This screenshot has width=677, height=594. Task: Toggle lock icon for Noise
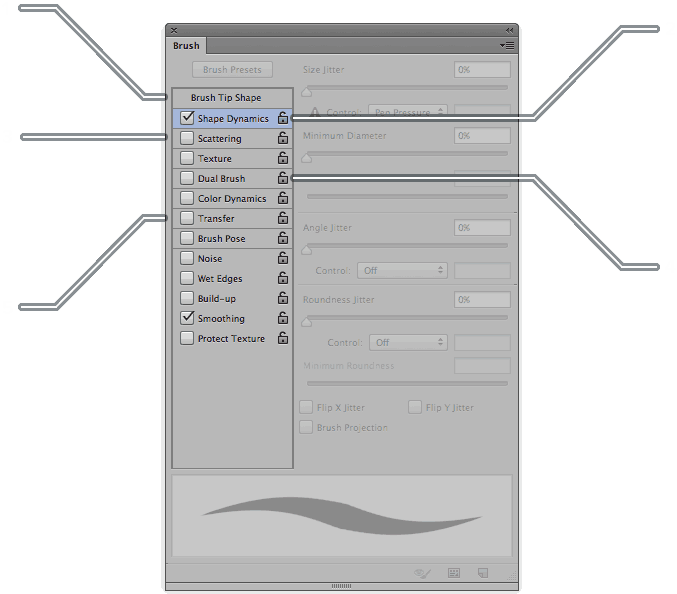pos(283,258)
